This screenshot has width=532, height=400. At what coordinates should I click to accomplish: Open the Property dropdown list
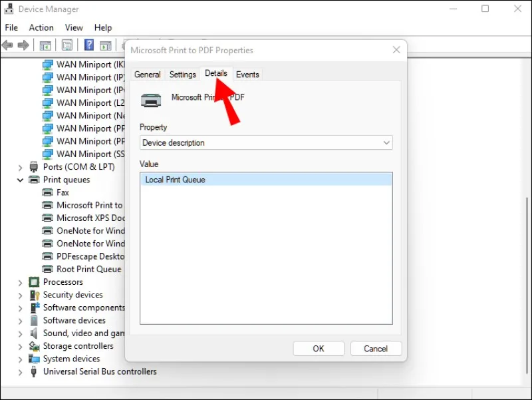[266, 142]
